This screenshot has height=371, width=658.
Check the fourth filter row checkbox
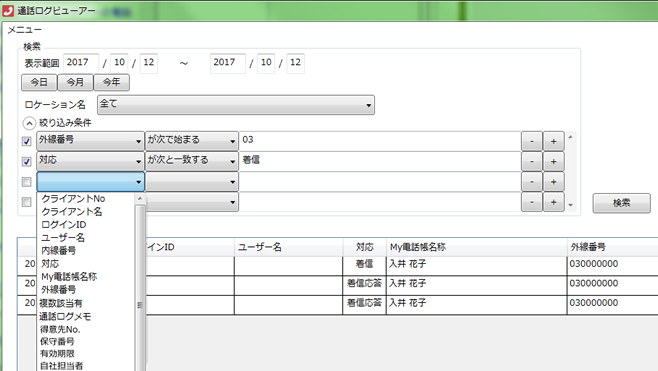(26, 202)
